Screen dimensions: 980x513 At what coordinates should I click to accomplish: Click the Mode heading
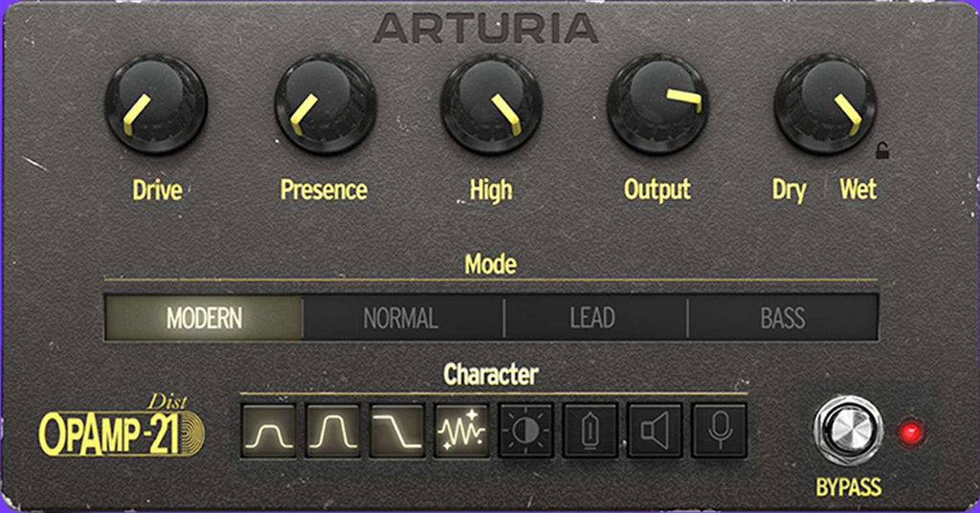pos(491,265)
